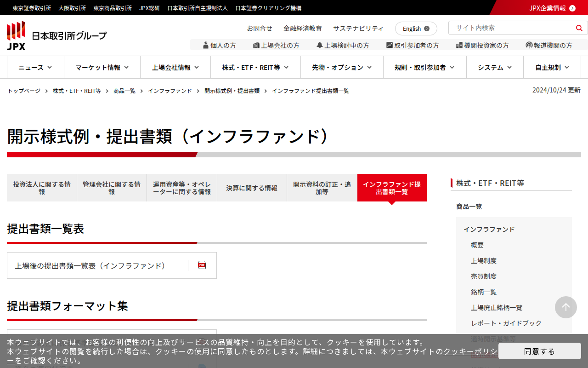Image resolution: width=588 pixels, height=368 pixels.
Task: Click the search magnifier icon
Action: 579,28
